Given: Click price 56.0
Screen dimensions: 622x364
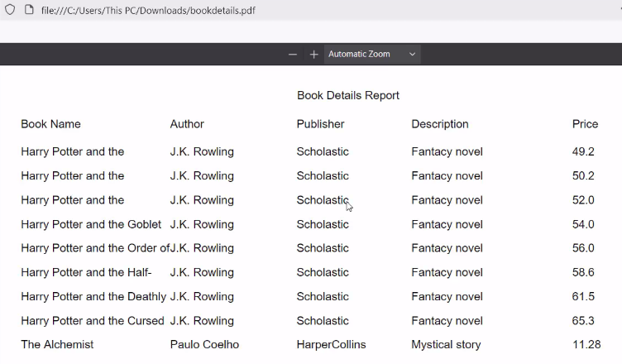Looking at the screenshot, I should point(583,248).
